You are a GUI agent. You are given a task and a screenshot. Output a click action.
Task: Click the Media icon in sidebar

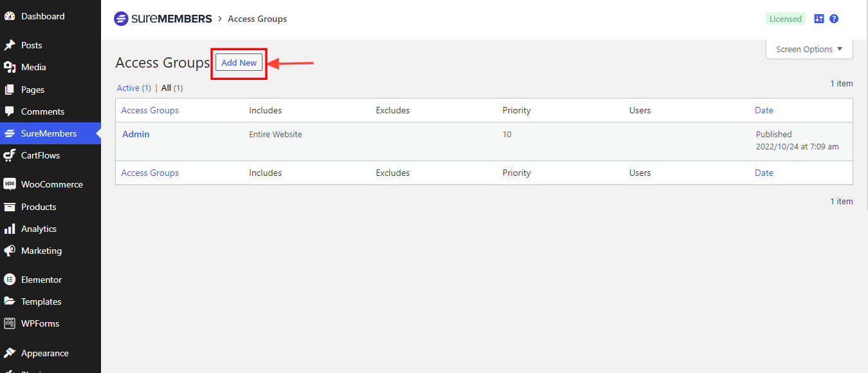coord(10,67)
